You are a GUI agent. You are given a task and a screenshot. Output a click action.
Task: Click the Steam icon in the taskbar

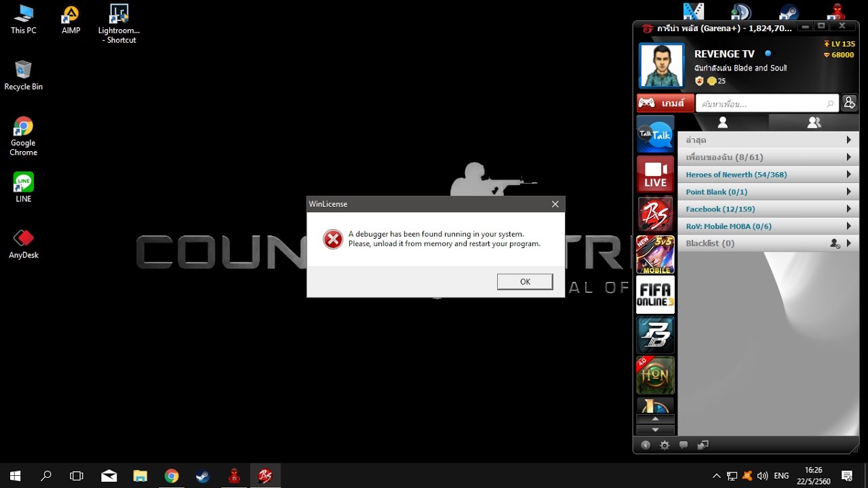(x=203, y=476)
